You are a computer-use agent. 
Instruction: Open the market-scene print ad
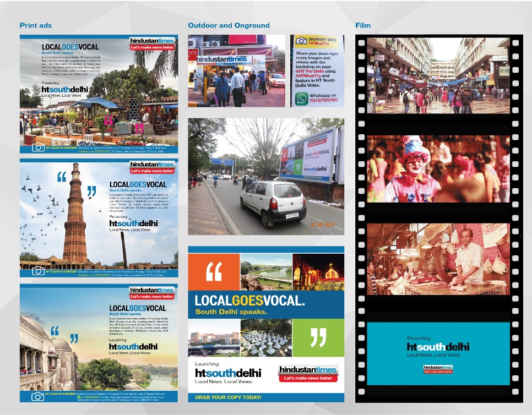[x=99, y=94]
